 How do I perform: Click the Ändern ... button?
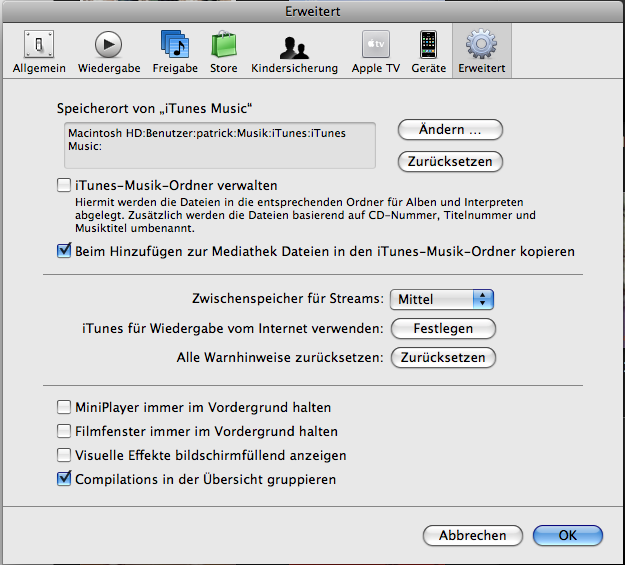pos(450,130)
